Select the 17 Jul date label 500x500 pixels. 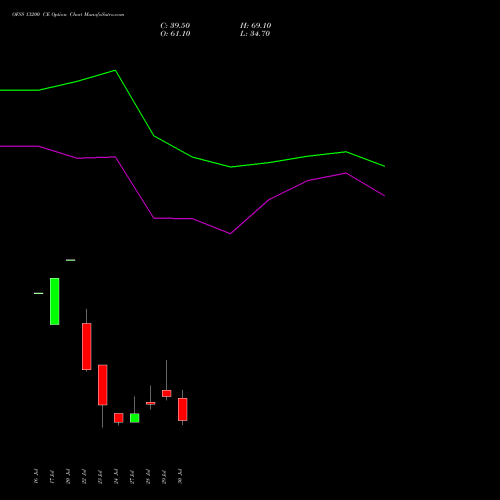pyautogui.click(x=52, y=476)
